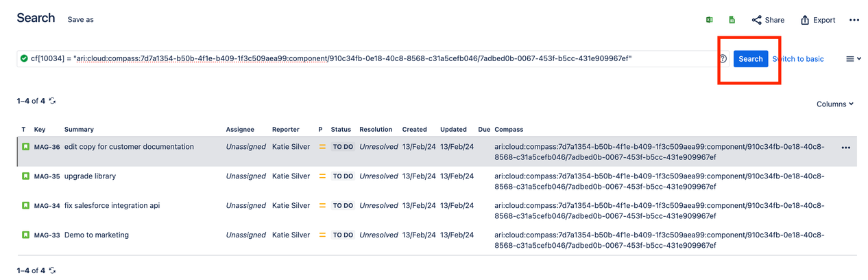
Task: Click medium priority icon on MAG-35 row
Action: click(x=322, y=176)
